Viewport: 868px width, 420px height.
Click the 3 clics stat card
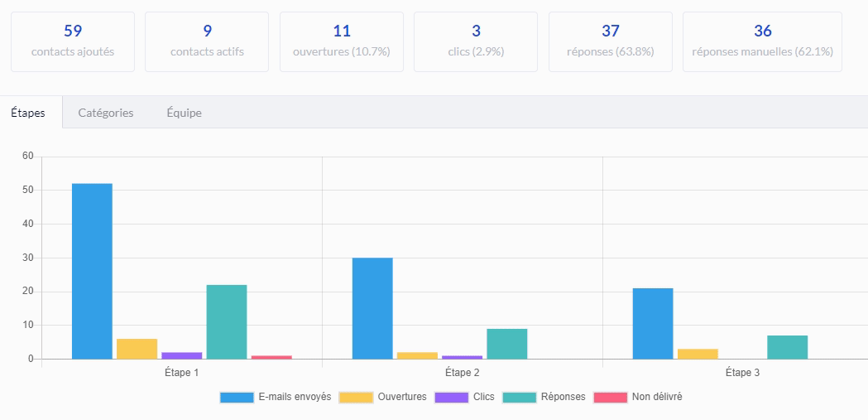[476, 41]
